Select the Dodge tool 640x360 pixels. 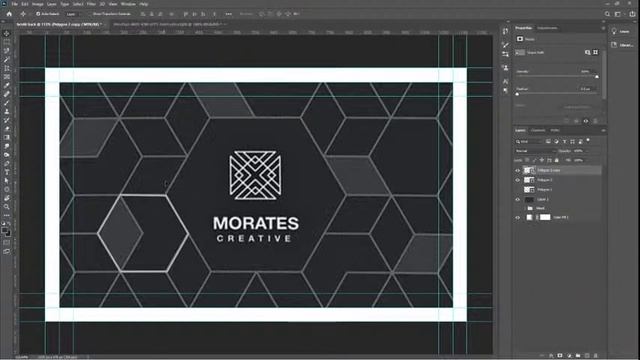coord(7,155)
